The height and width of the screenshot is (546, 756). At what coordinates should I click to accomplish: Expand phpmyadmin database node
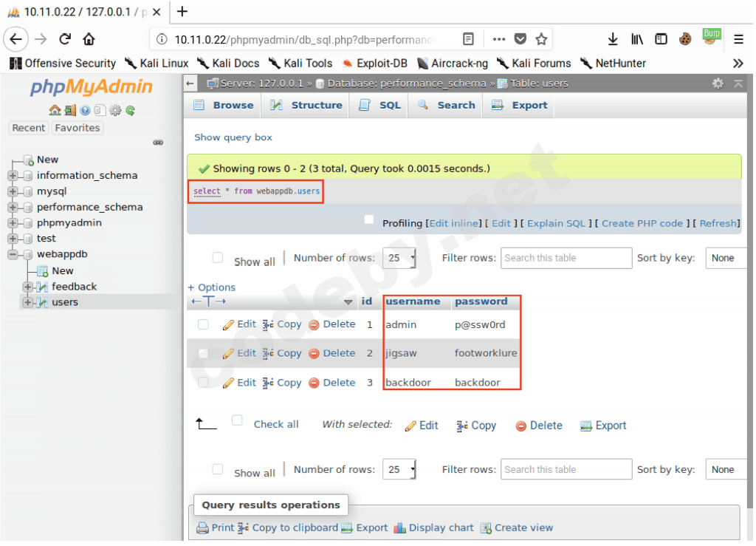coord(13,223)
